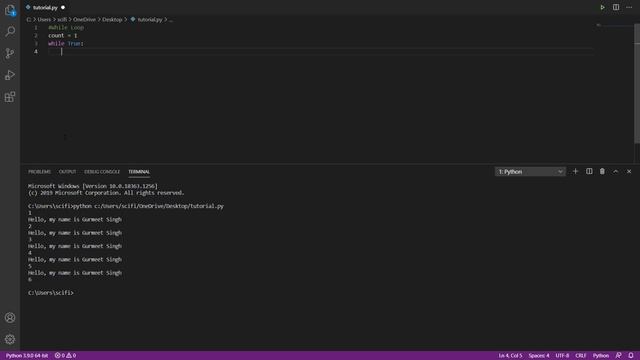Open the Search view in activity bar
Screen dimensions: 640x360
tap(10, 31)
